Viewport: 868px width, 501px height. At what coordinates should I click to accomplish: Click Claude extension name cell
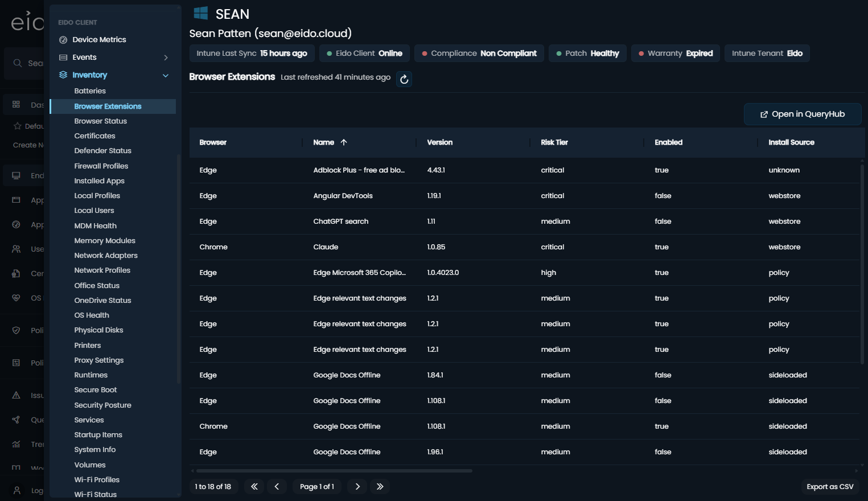point(326,247)
